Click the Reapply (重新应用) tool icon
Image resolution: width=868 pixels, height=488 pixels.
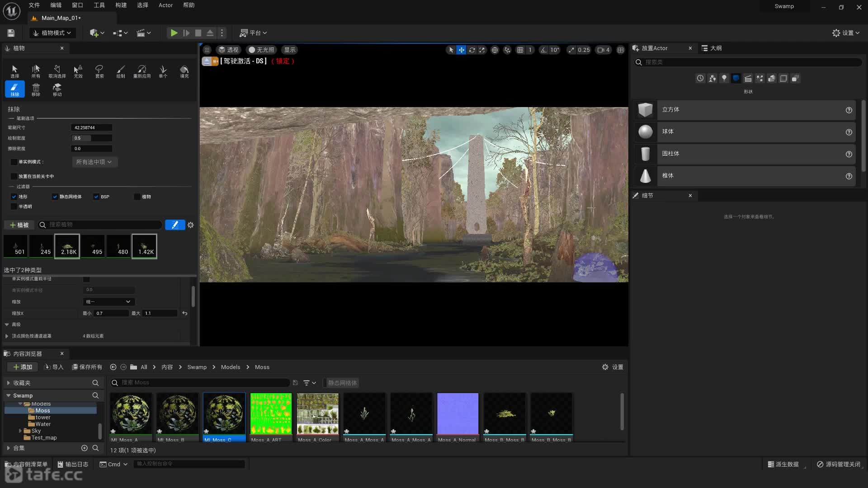click(142, 71)
